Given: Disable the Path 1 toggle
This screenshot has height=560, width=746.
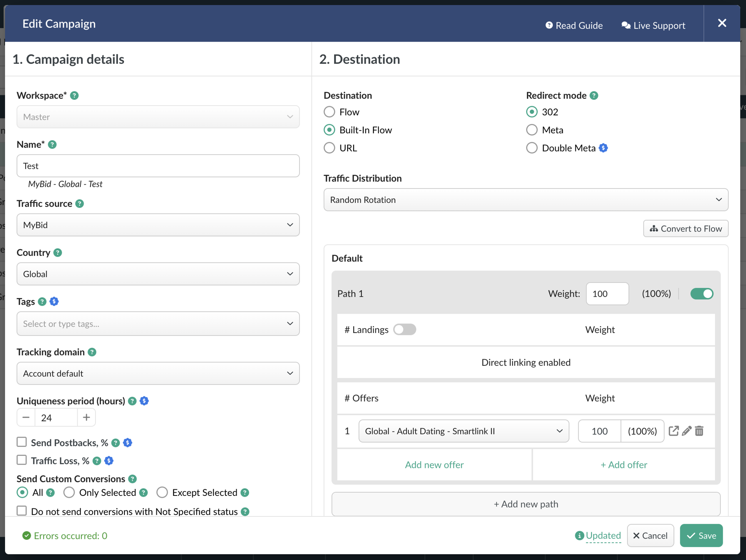Looking at the screenshot, I should coord(701,294).
